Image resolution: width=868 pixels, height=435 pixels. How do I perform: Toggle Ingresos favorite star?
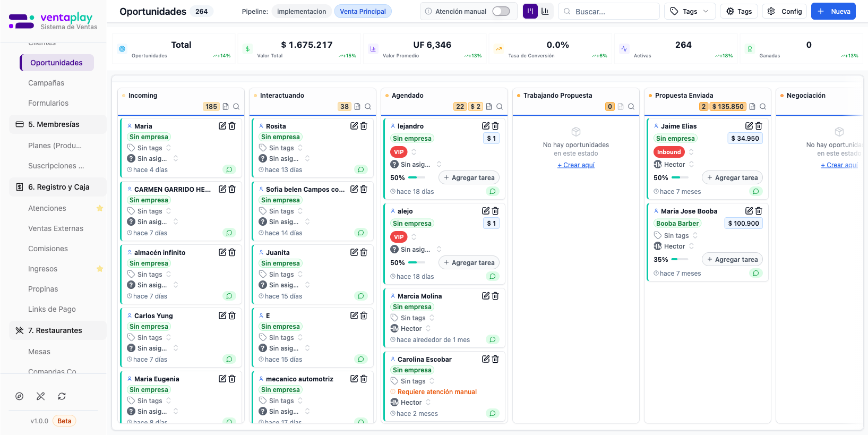click(x=100, y=269)
